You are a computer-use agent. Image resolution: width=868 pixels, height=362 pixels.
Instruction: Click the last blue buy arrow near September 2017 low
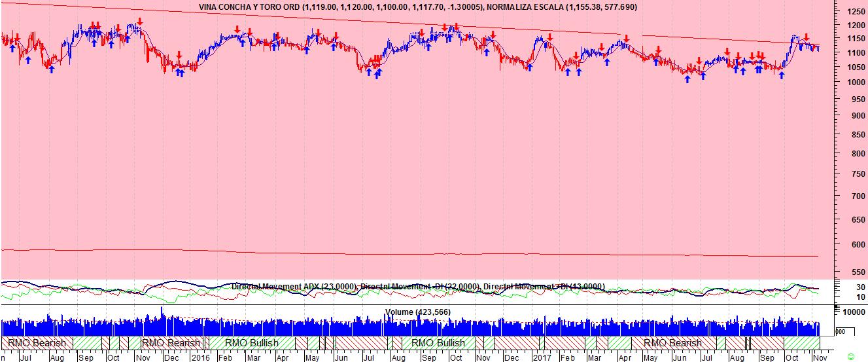point(781,76)
